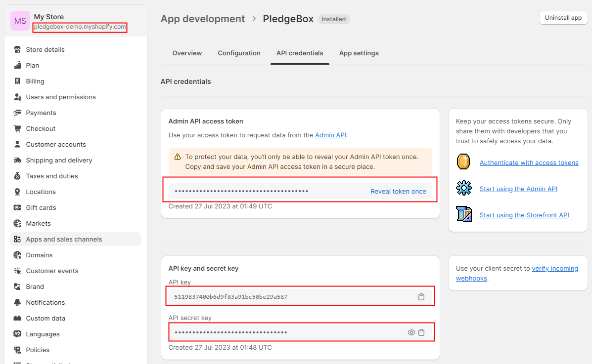Click the gear icon beside Admin API link
The image size is (592, 364).
coord(463,188)
